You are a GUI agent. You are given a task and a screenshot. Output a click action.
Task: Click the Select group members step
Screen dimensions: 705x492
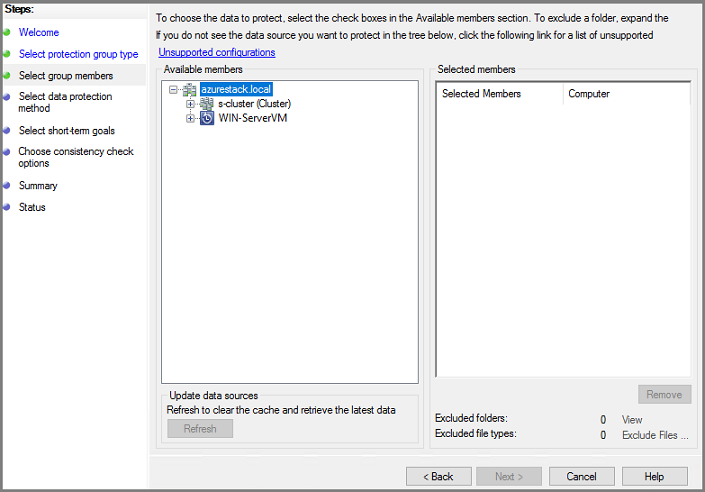point(66,76)
